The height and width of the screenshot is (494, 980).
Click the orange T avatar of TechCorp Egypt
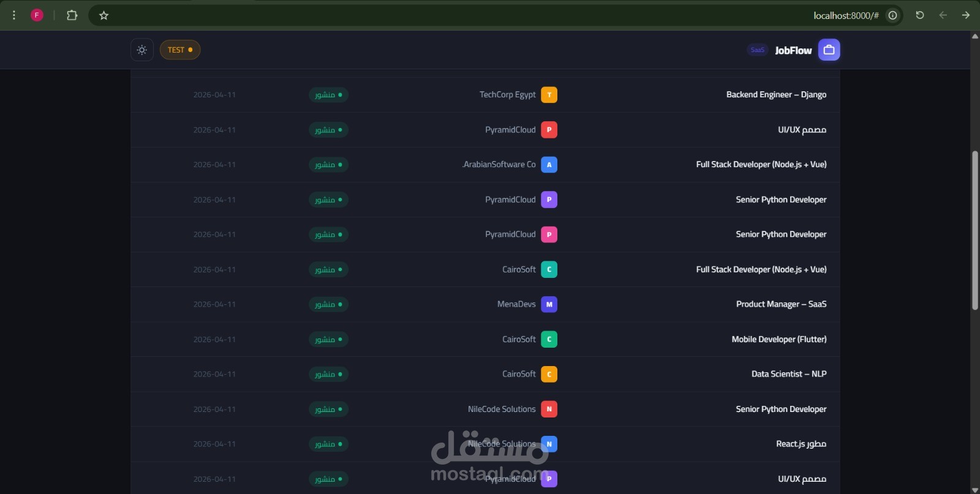pyautogui.click(x=549, y=95)
